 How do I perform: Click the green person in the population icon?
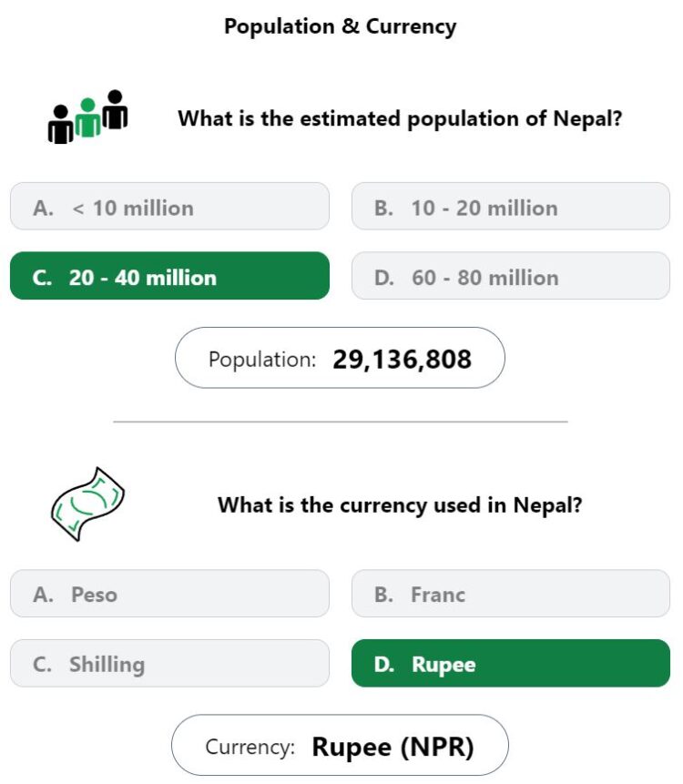pos(88,117)
